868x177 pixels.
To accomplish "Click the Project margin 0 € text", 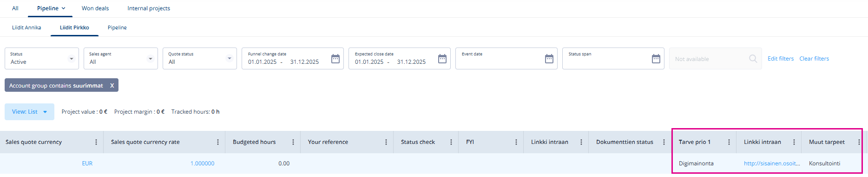I will [139, 112].
